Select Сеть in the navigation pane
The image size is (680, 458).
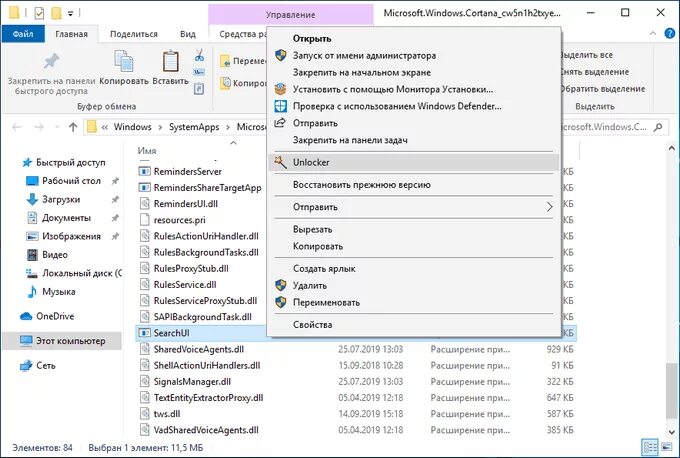[46, 366]
